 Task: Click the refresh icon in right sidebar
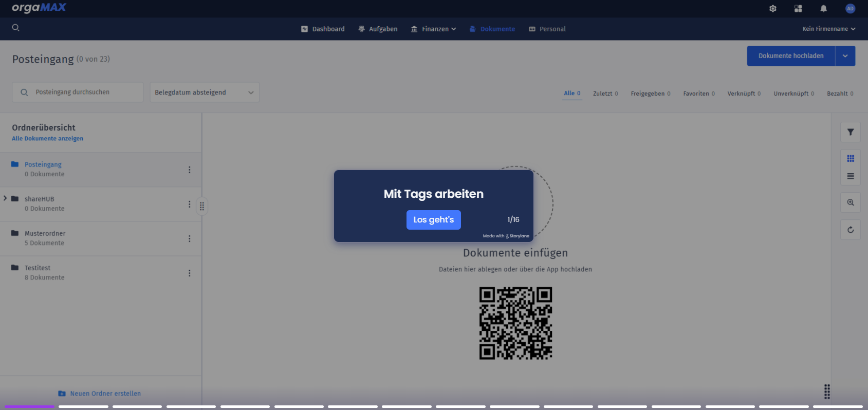[x=851, y=230]
